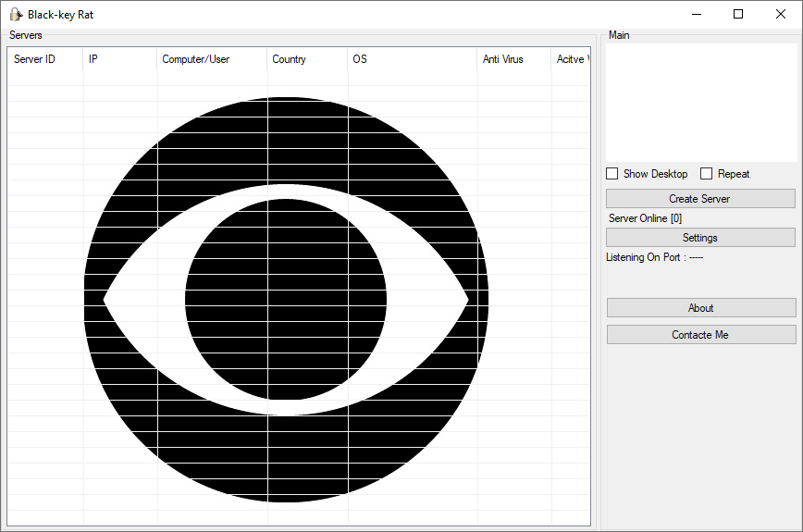The height and width of the screenshot is (532, 803).
Task: Select the Country column header
Action: pyautogui.click(x=307, y=59)
